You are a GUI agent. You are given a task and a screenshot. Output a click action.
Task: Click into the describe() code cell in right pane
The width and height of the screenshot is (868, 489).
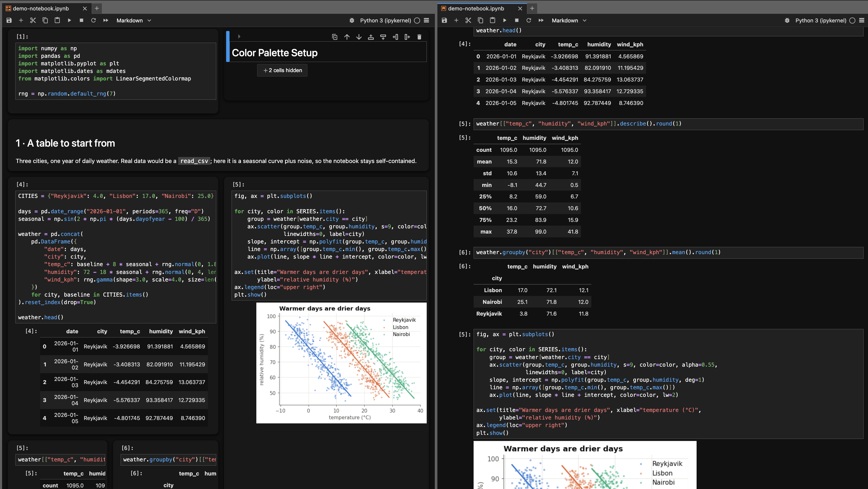click(x=668, y=124)
